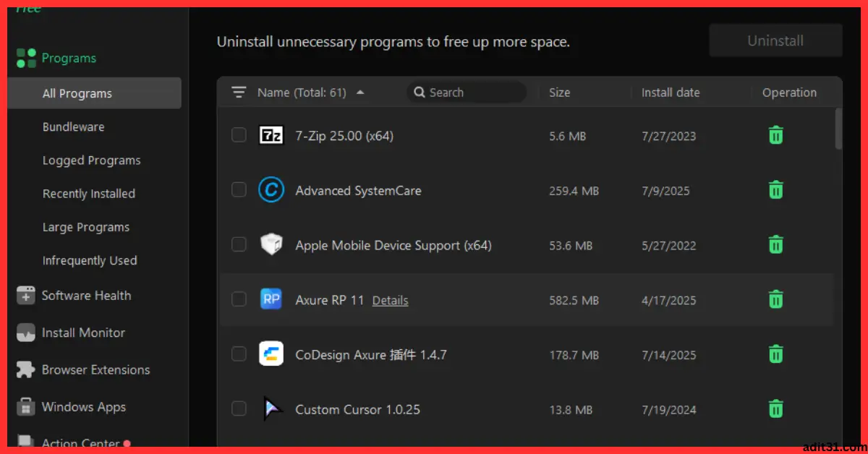Screen dimensions: 868x454
Task: Click the program list vertical scrollbar
Action: tap(838, 129)
